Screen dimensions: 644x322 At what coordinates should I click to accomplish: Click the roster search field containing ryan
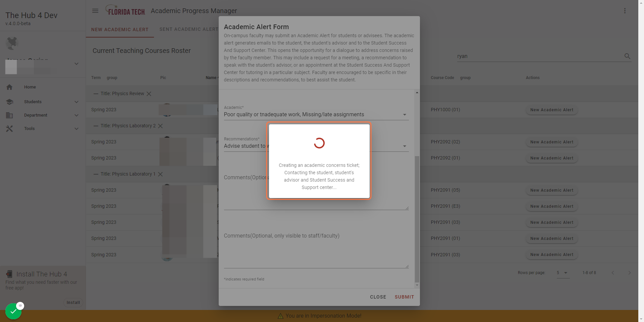tap(539, 56)
